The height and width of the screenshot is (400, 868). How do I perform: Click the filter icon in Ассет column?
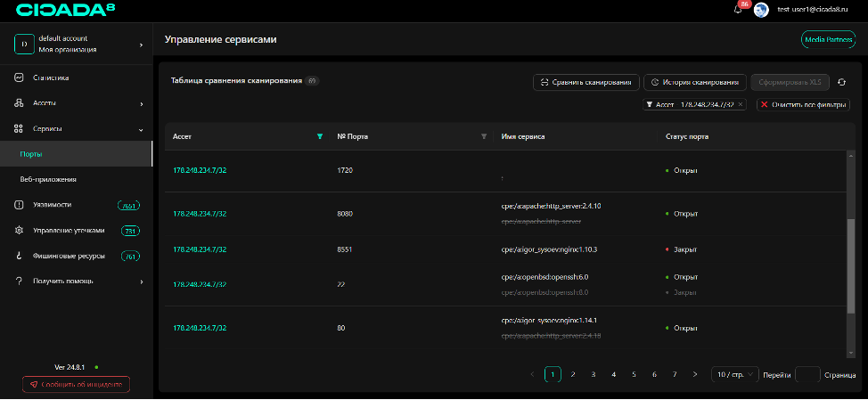click(x=320, y=136)
